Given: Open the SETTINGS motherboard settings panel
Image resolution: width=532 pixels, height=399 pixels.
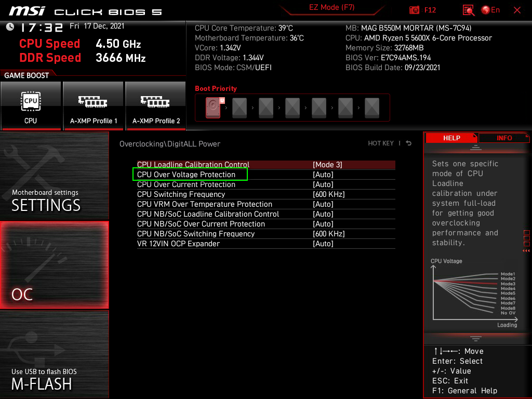Looking at the screenshot, I should pyautogui.click(x=54, y=176).
